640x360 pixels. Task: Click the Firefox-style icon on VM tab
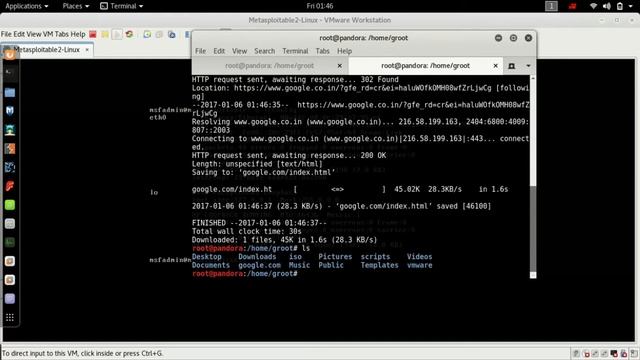10,53
